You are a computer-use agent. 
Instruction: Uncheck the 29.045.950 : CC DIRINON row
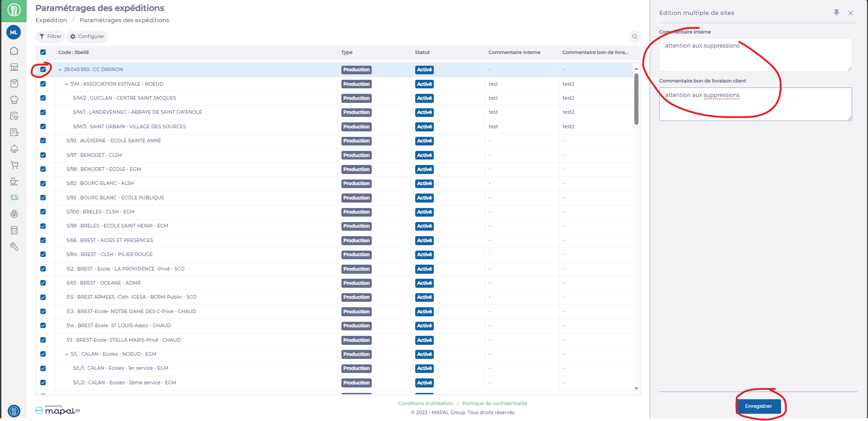pos(43,69)
